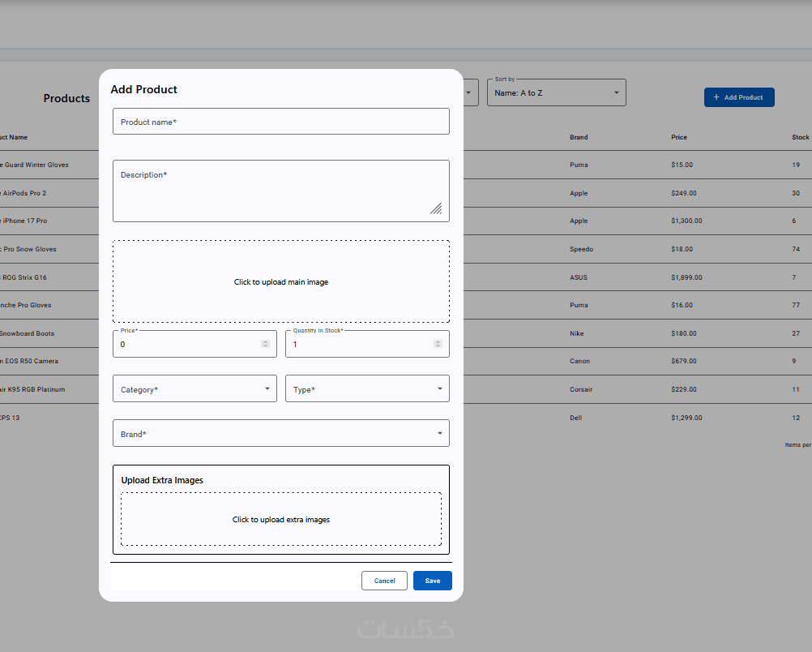Select the Canon brand cell

pyautogui.click(x=579, y=361)
